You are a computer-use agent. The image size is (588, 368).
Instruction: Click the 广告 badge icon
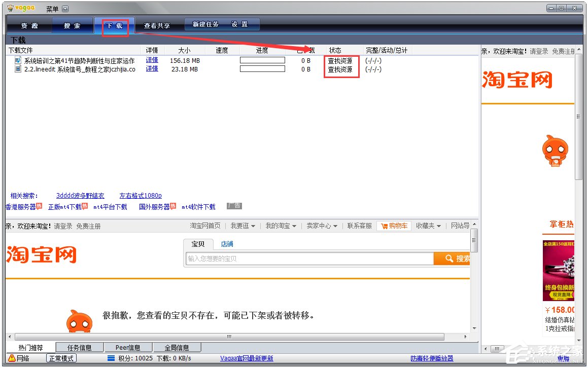click(234, 206)
